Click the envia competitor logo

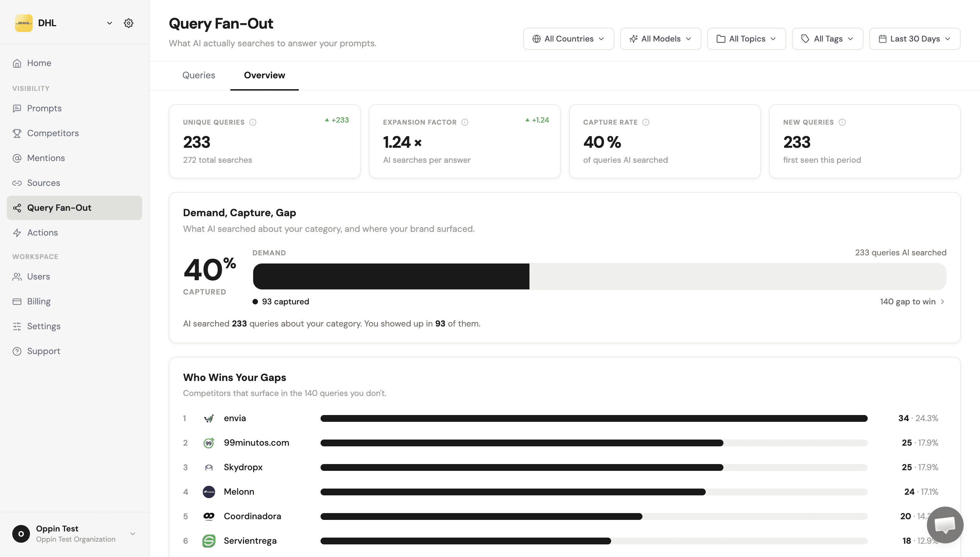tap(209, 418)
